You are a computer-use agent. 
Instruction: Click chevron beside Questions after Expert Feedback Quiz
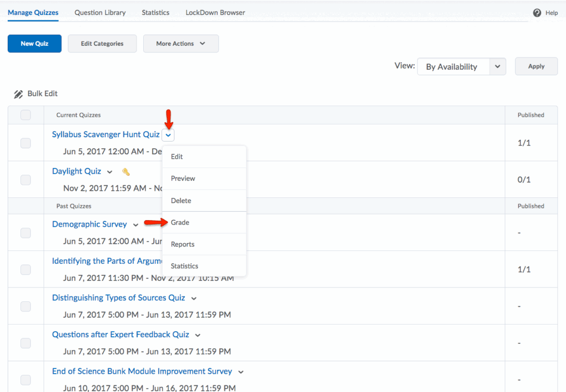(x=198, y=335)
